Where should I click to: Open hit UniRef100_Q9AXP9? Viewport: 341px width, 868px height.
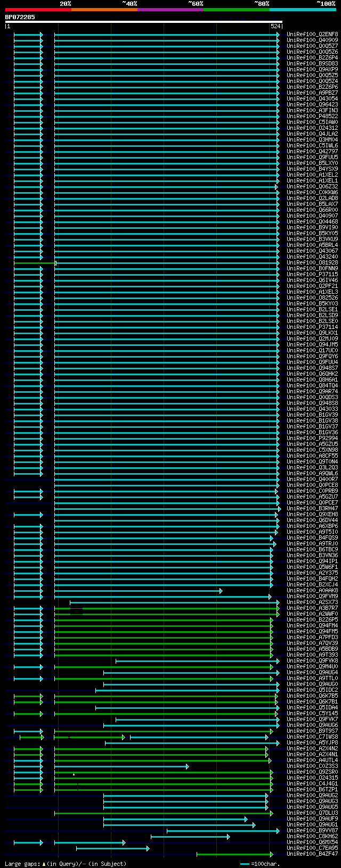pyautogui.click(x=312, y=69)
